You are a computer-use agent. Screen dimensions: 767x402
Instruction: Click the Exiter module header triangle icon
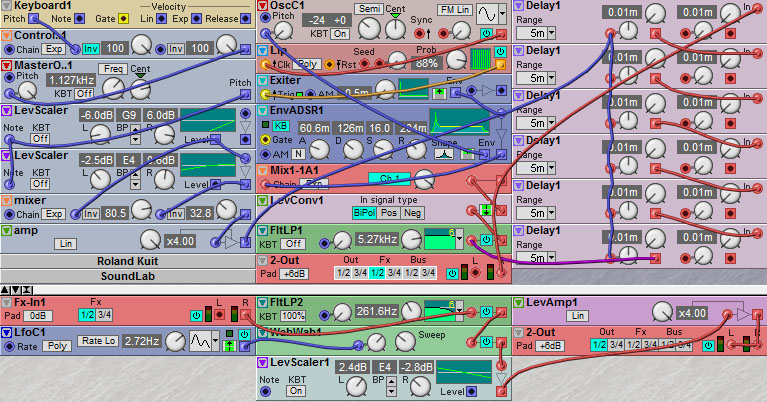[262, 81]
